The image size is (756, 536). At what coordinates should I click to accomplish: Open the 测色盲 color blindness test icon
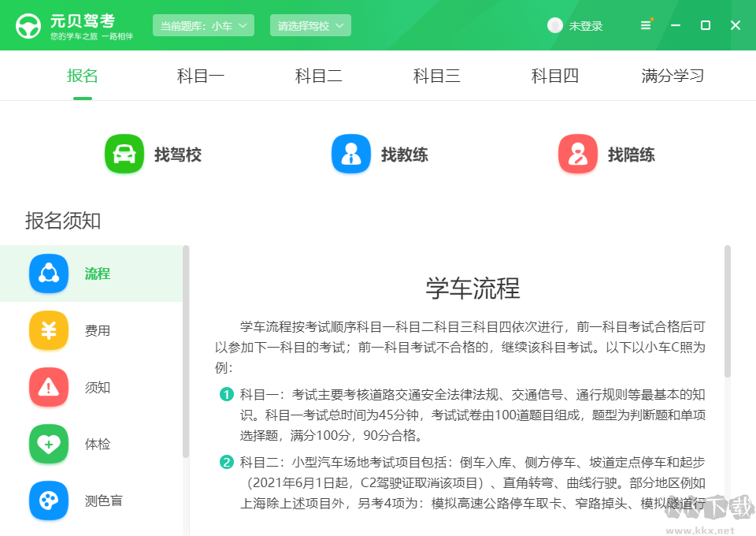49,501
